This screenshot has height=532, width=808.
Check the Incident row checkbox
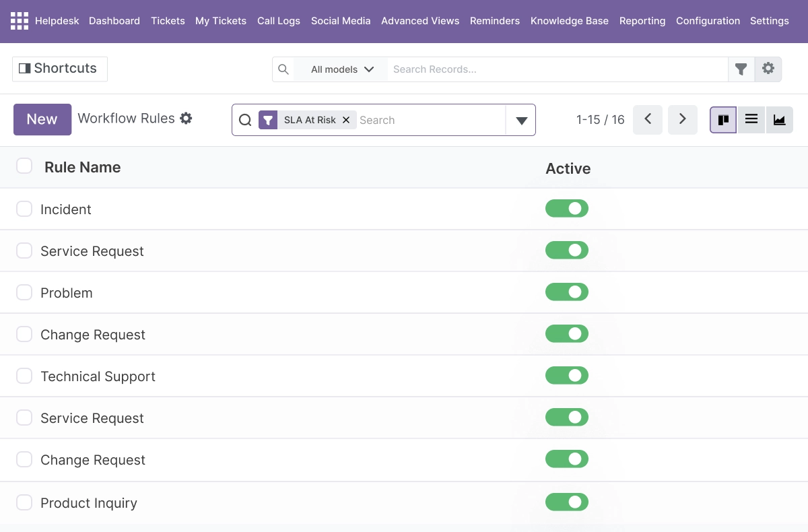tap(24, 209)
